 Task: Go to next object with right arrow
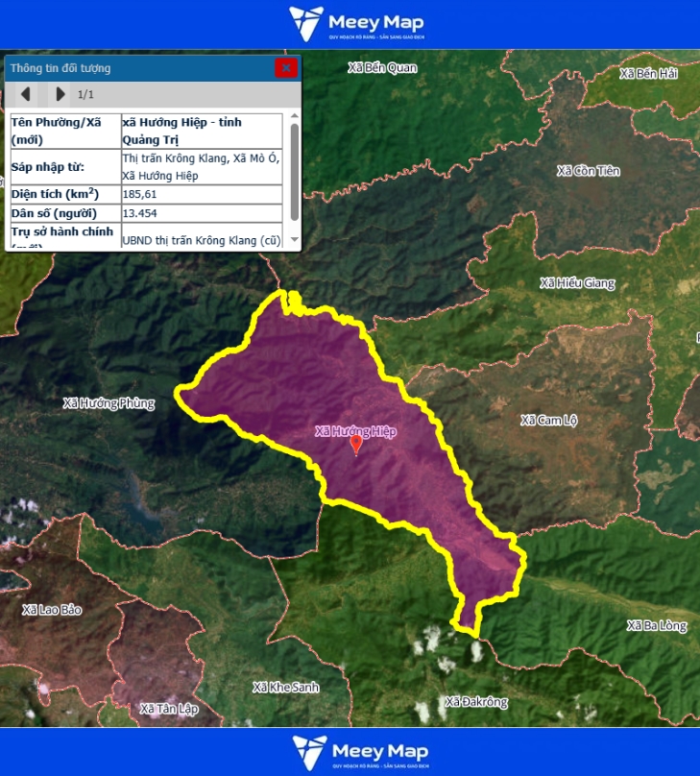(x=60, y=94)
